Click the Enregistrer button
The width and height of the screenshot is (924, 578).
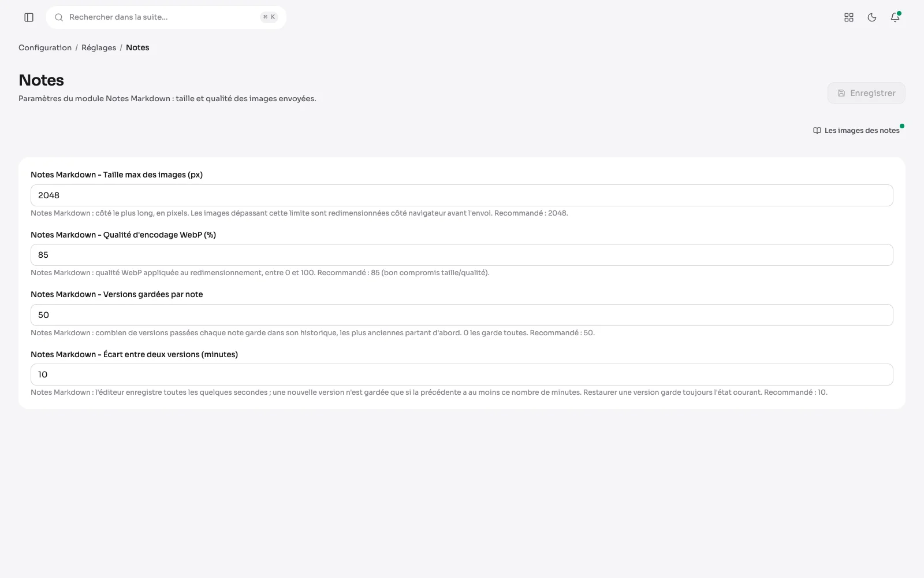(866, 93)
